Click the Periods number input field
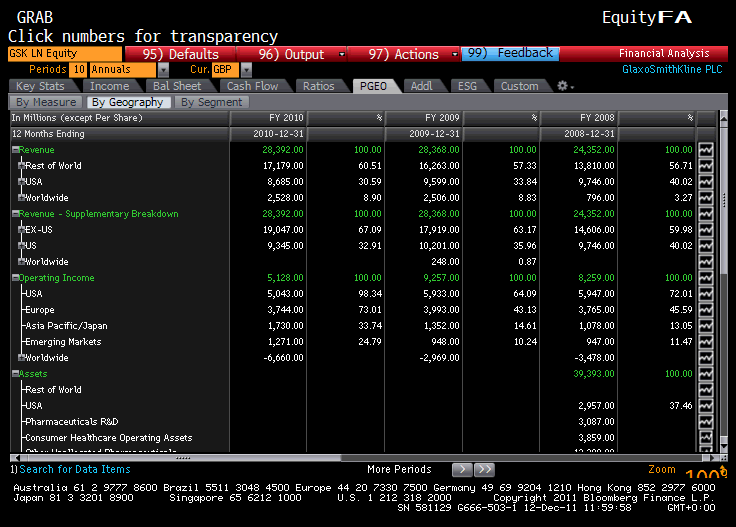 point(79,70)
